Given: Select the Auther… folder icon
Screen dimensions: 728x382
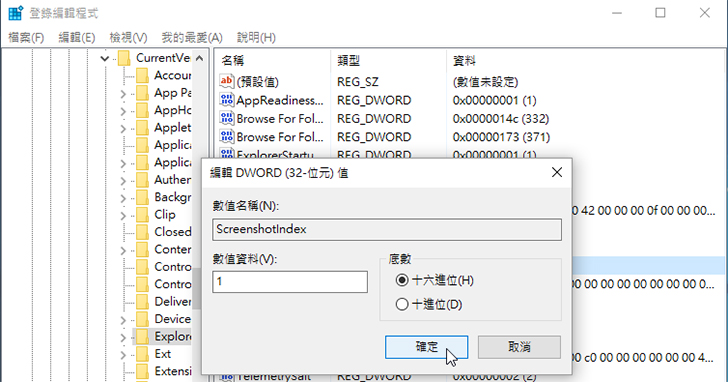Looking at the screenshot, I should 143,180.
